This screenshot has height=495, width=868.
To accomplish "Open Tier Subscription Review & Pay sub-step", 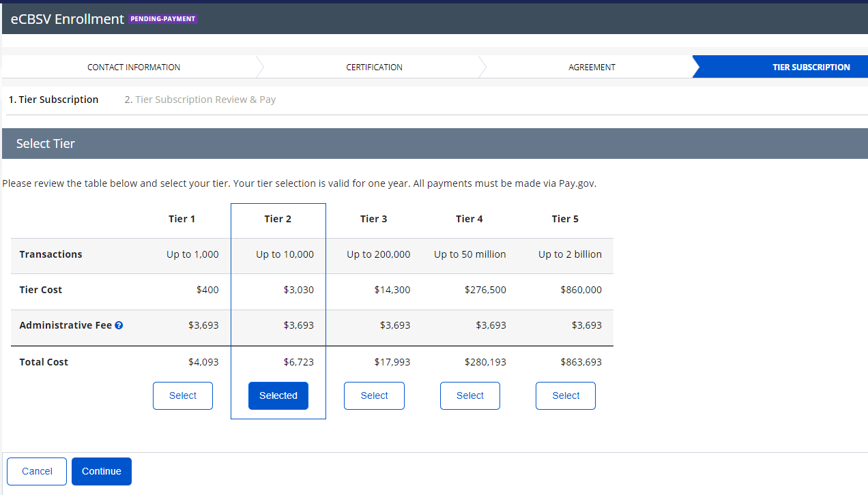I will [x=200, y=100].
